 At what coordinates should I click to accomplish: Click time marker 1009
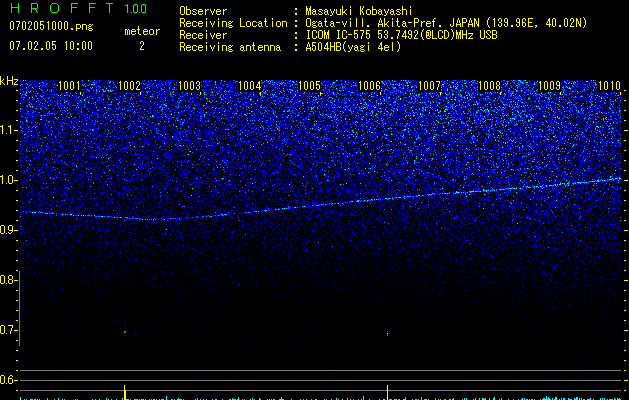pyautogui.click(x=549, y=86)
